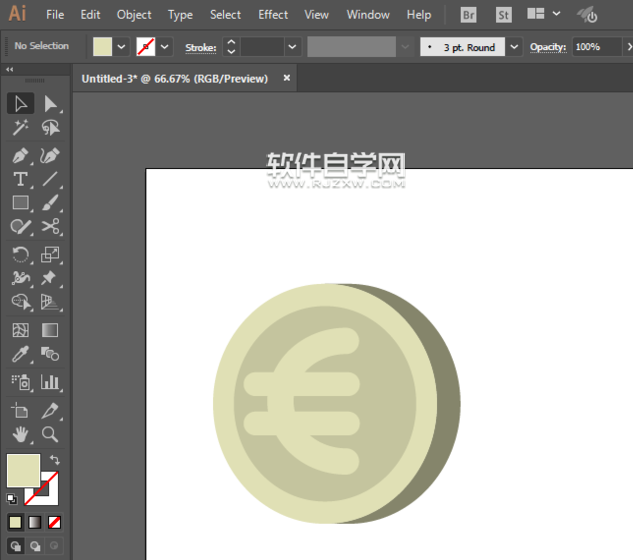Set paint mode to Color
The image size is (633, 560).
tap(15, 522)
